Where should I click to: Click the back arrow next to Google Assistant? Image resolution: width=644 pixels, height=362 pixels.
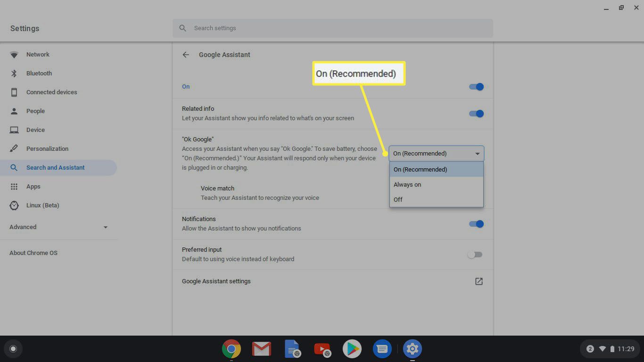point(186,55)
